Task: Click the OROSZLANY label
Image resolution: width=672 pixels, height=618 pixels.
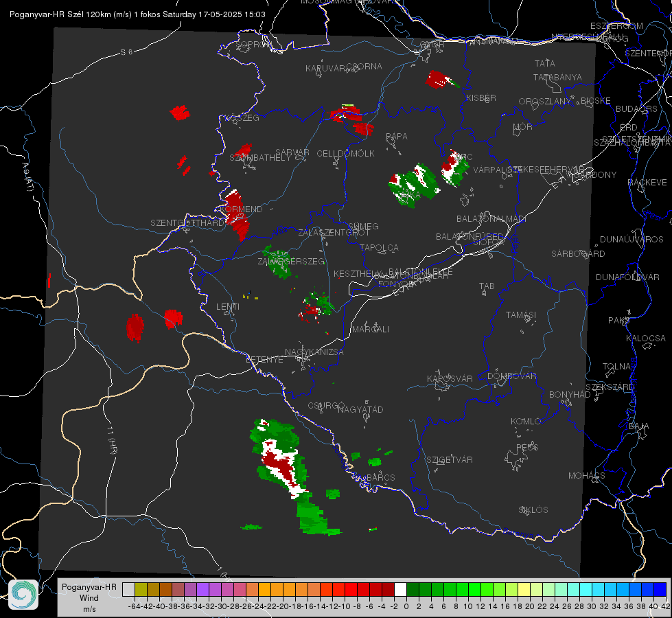Action: (x=545, y=102)
